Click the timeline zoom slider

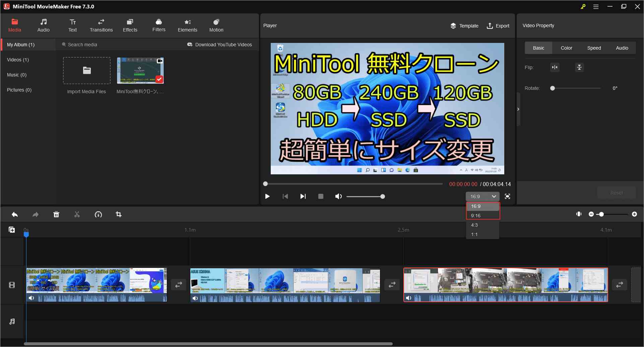pyautogui.click(x=613, y=214)
